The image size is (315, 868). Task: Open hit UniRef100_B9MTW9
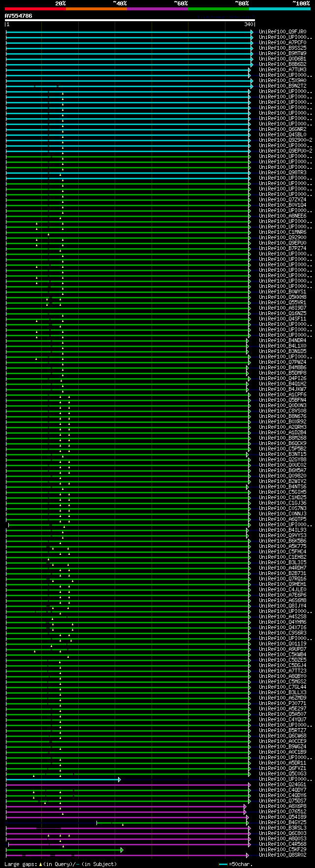tap(283, 54)
